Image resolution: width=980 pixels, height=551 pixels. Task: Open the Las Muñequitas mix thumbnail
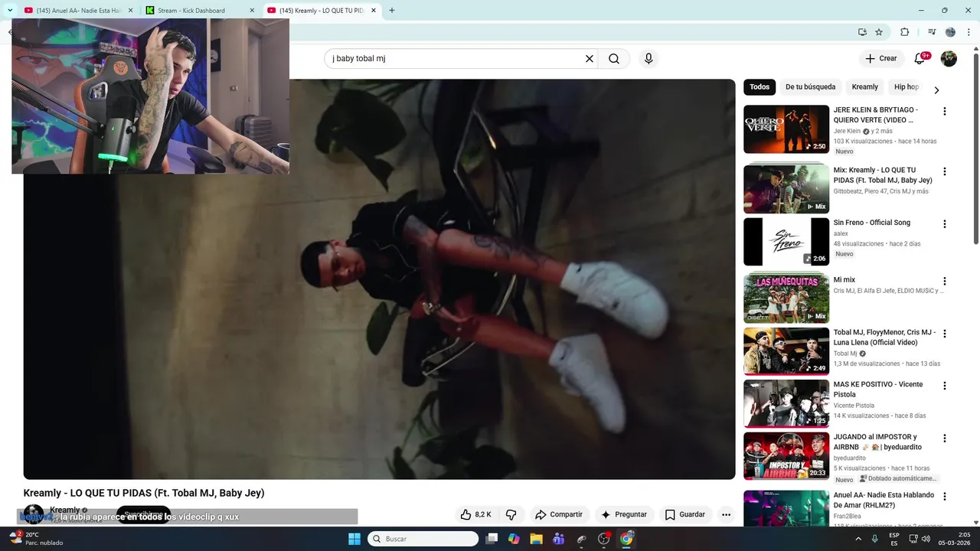(x=786, y=298)
